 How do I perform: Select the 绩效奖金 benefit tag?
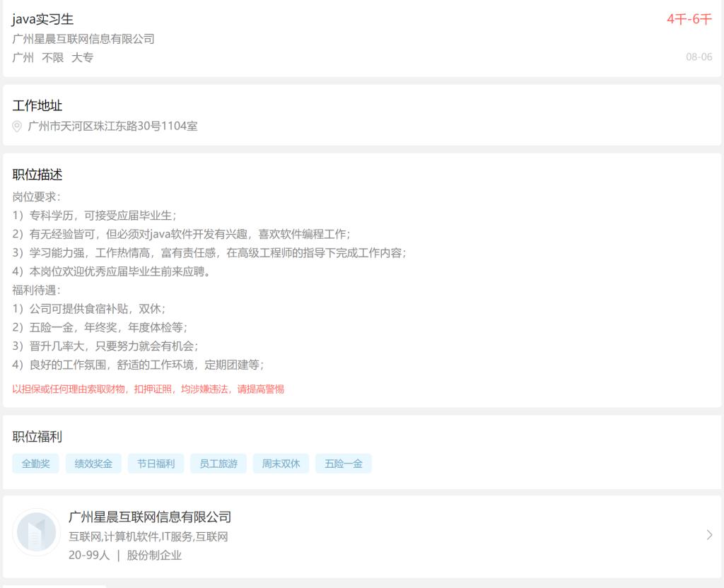pyautogui.click(x=93, y=464)
